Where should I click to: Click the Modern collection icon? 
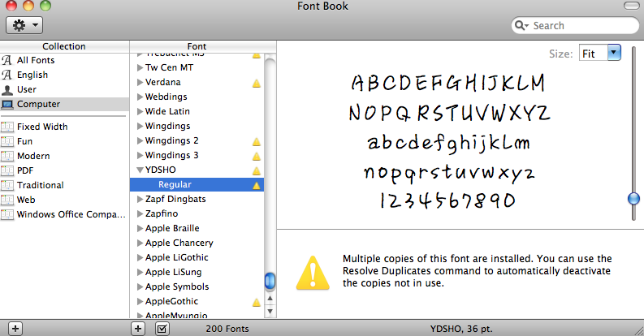pyautogui.click(x=7, y=156)
